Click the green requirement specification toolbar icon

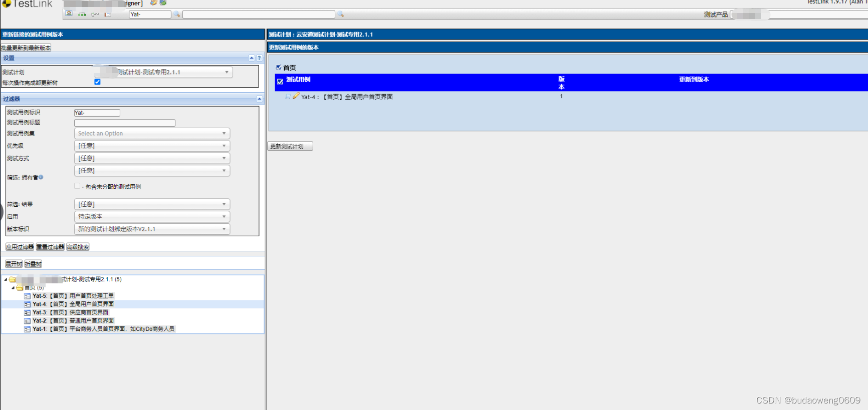(82, 14)
